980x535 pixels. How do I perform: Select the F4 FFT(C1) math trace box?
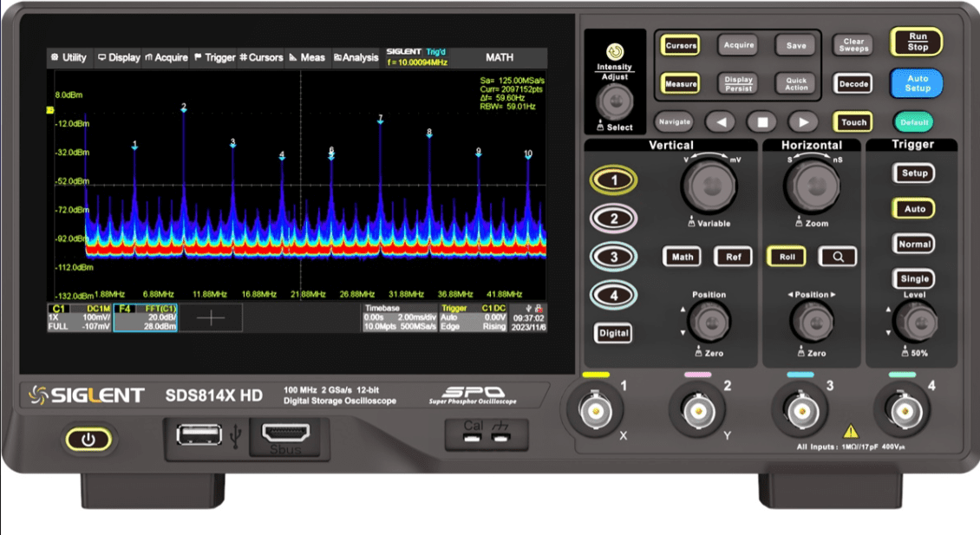coord(145,317)
